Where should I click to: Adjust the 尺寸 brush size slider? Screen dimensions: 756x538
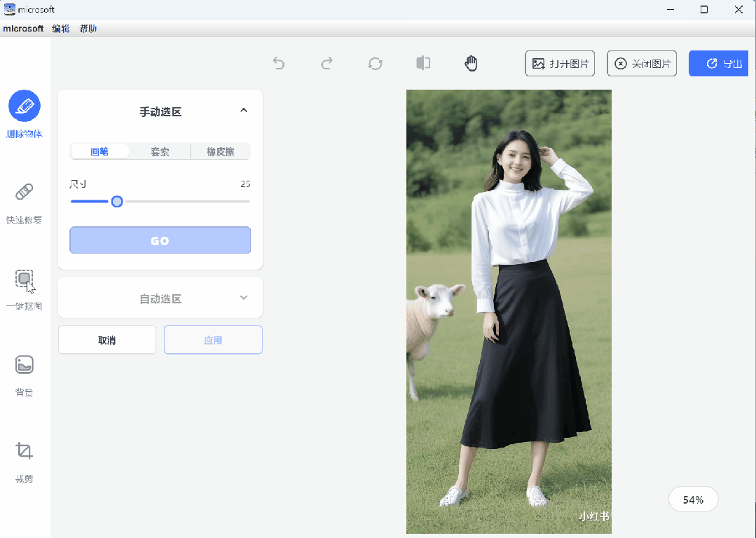click(116, 201)
